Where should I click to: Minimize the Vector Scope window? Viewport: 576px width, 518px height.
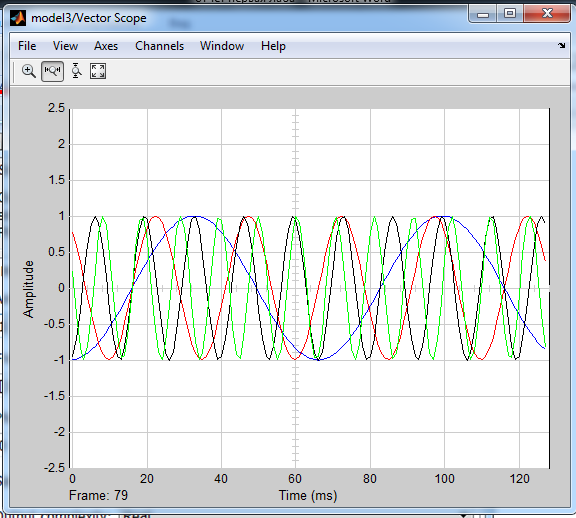(x=483, y=14)
